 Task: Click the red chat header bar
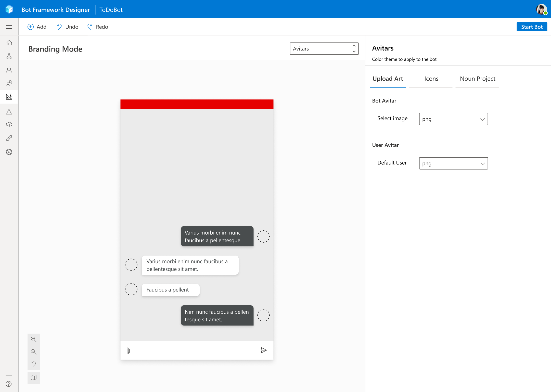tap(197, 104)
